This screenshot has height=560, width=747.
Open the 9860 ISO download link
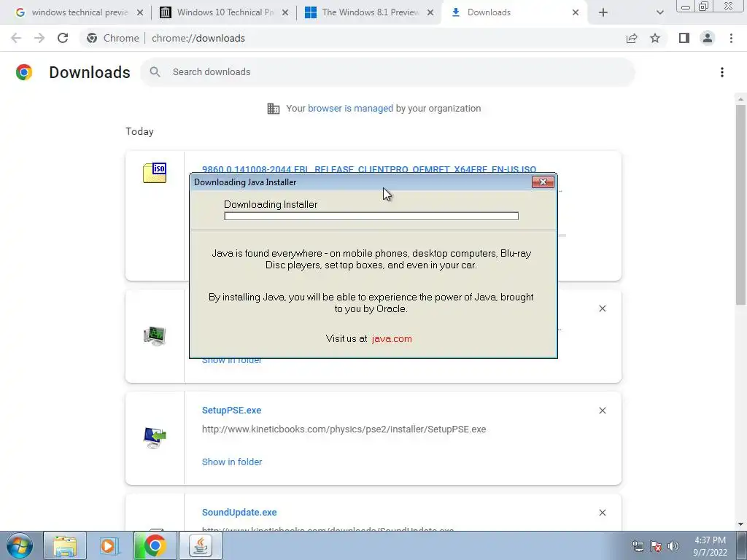368,169
